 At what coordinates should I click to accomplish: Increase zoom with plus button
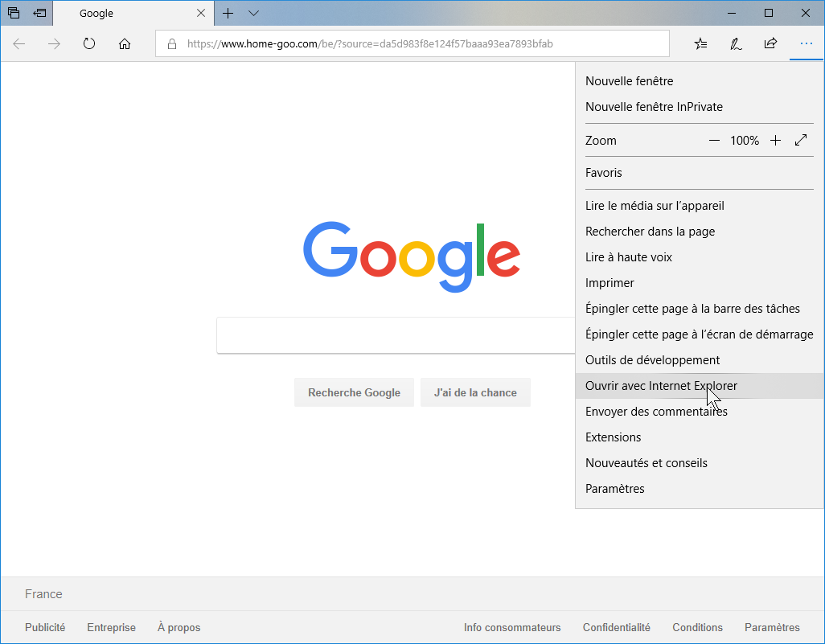tap(775, 141)
